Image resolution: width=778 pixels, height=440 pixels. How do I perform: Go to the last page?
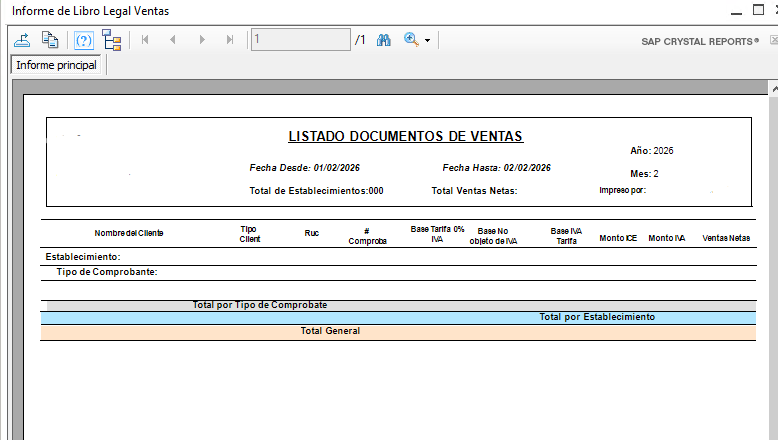click(230, 40)
